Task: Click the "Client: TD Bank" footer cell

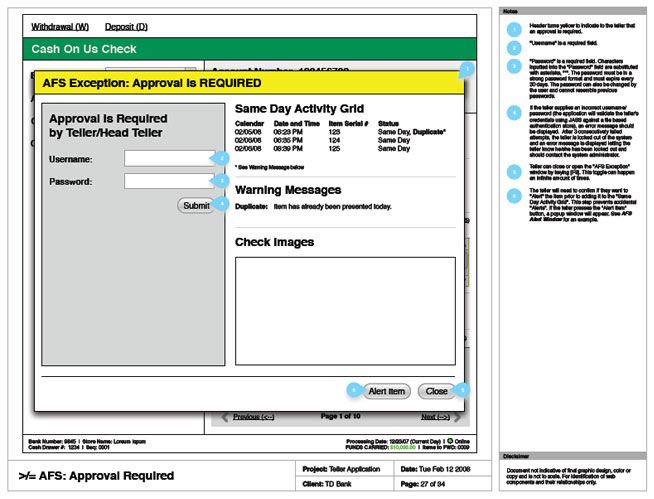Action: click(345, 484)
